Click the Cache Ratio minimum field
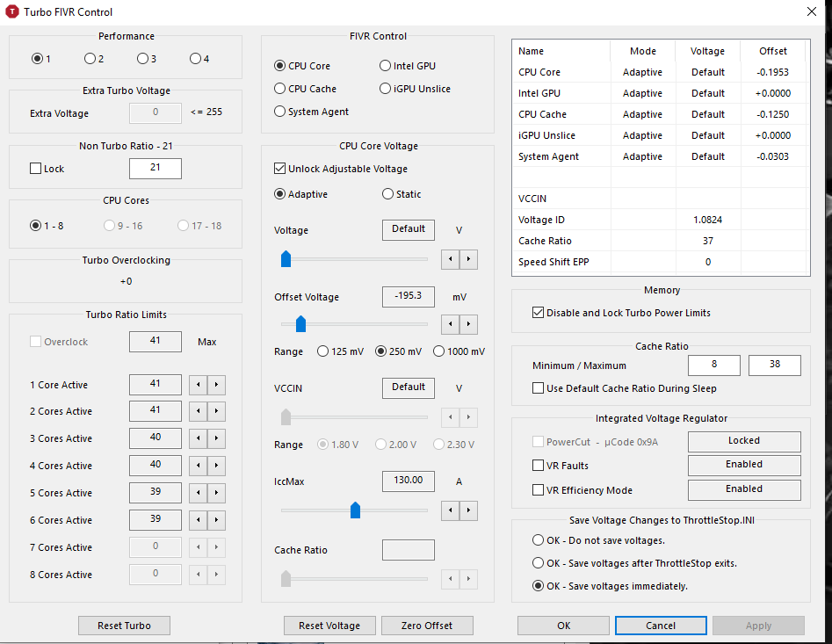The width and height of the screenshot is (832, 644). pos(714,365)
